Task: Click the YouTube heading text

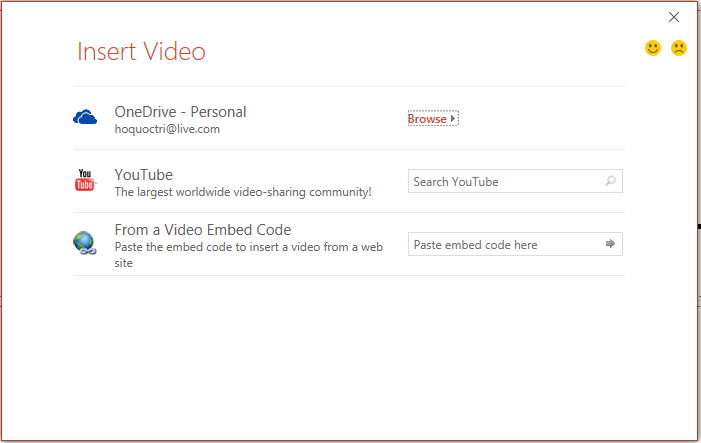Action: point(144,175)
